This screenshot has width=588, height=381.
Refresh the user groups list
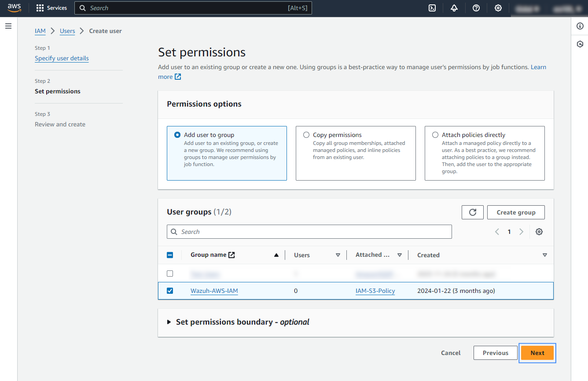coord(473,212)
